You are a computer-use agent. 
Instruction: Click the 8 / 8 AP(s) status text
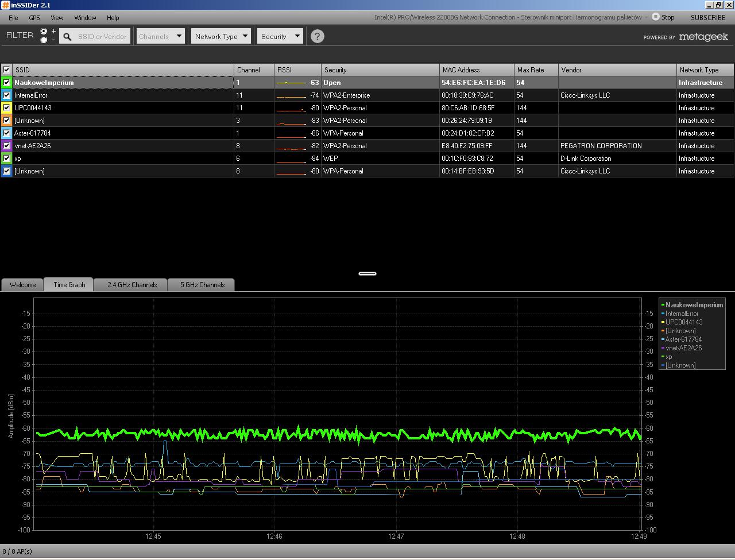click(17, 551)
